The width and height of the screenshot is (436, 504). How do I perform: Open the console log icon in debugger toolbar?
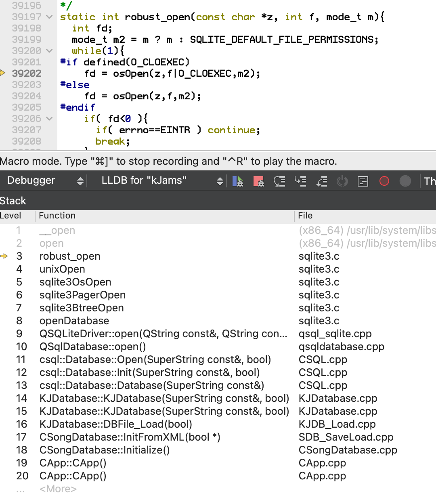pyautogui.click(x=363, y=181)
